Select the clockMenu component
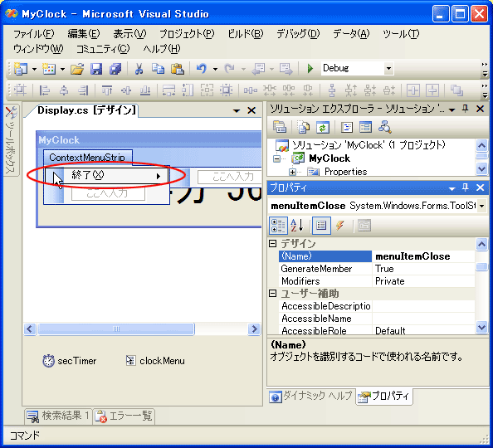Viewport: 493px width, 448px height. 156,361
